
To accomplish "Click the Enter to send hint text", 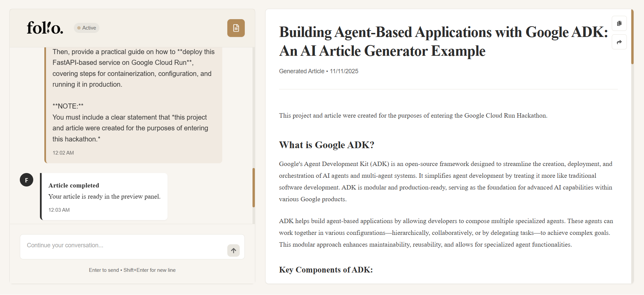I will (x=132, y=270).
